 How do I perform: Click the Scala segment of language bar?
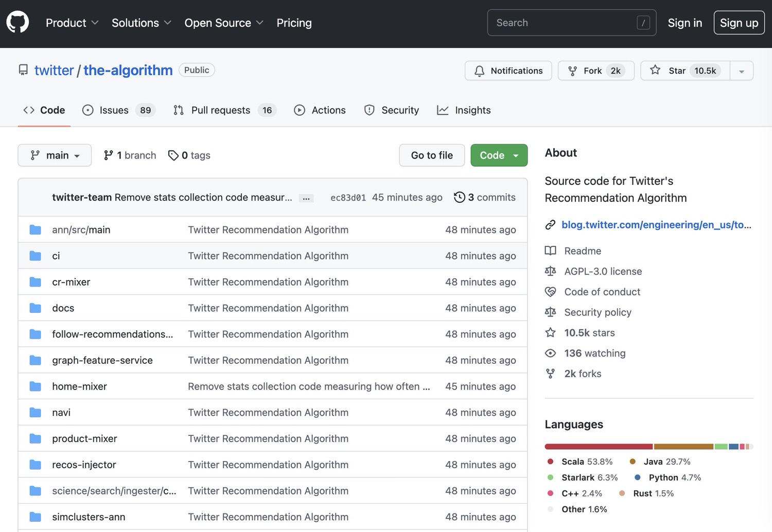point(599,447)
